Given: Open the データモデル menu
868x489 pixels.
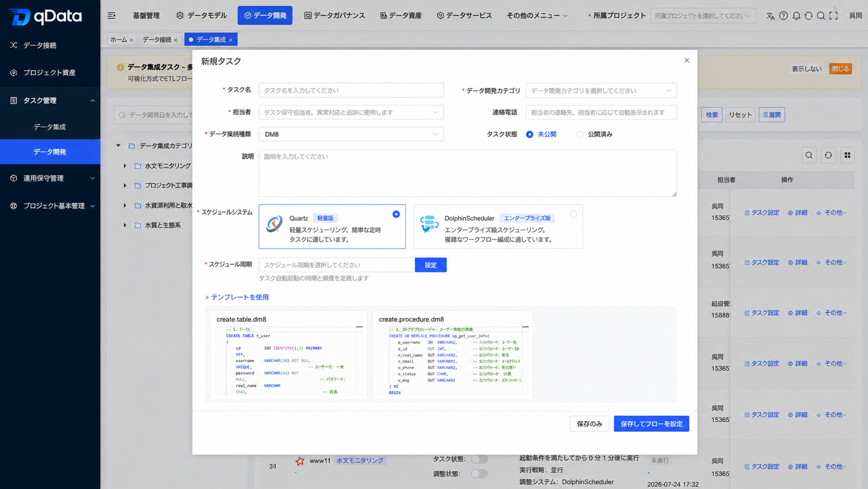Looking at the screenshot, I should tap(201, 16).
